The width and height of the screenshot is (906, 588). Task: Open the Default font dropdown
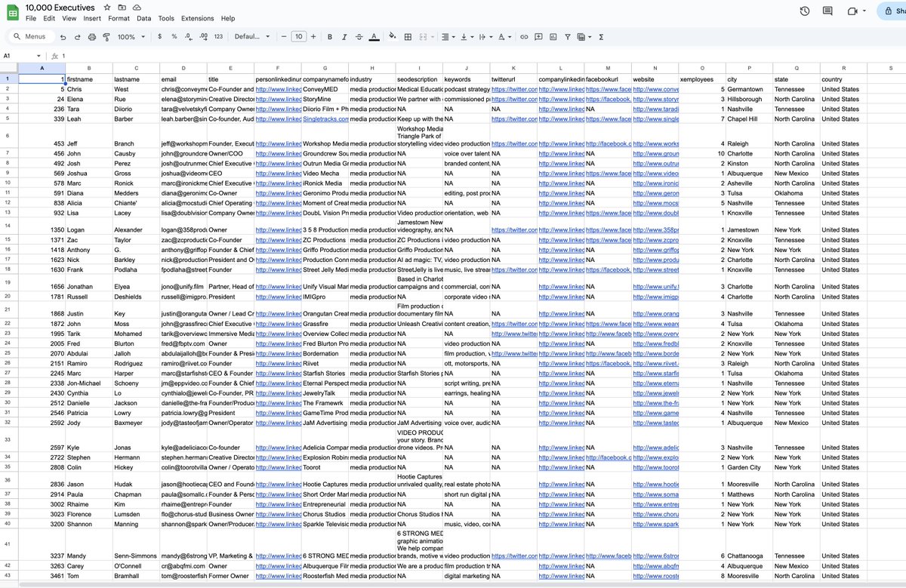252,36
